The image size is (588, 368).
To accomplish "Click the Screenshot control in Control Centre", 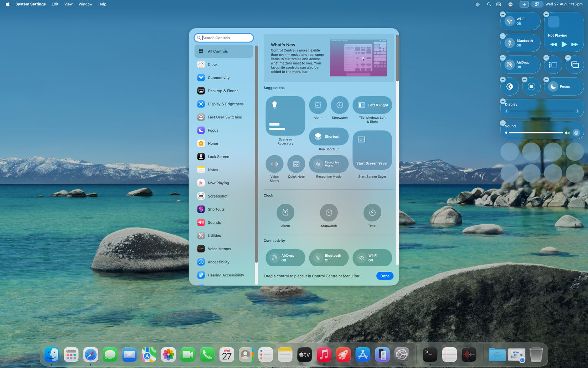I will click(531, 87).
